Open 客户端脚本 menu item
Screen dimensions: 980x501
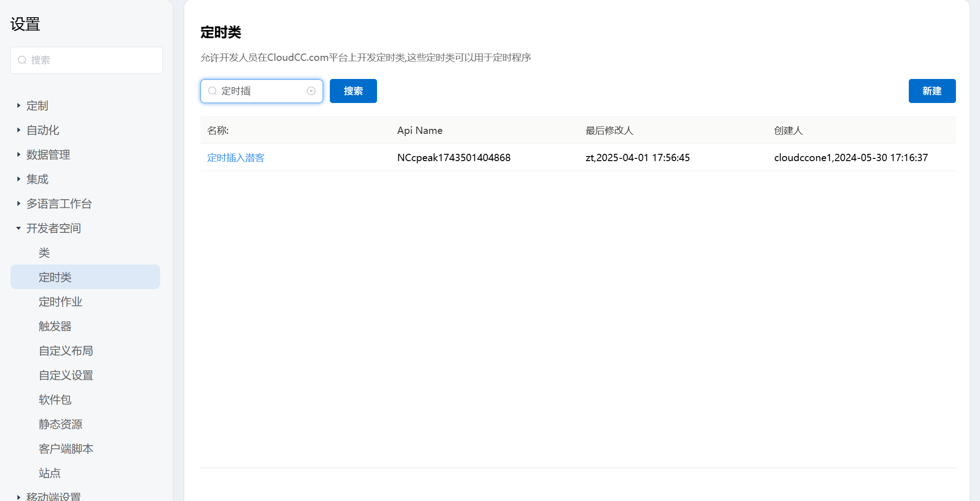point(66,449)
